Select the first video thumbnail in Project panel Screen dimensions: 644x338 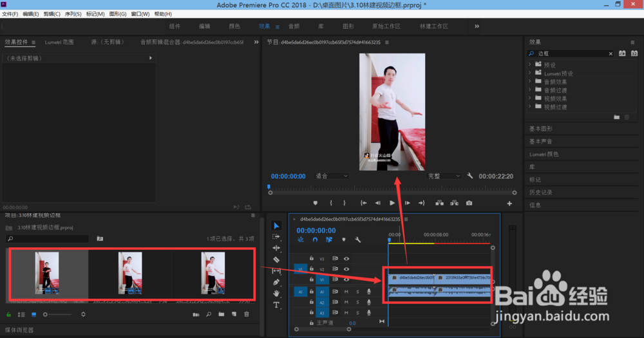[47, 273]
